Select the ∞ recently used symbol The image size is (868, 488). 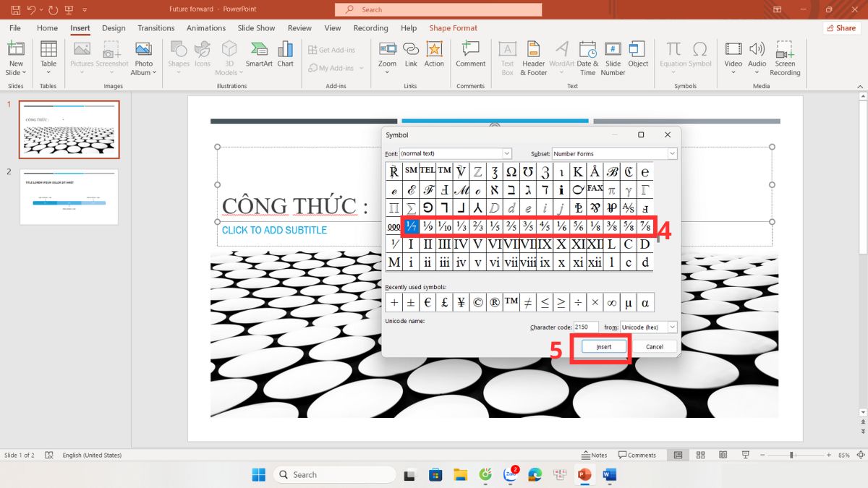[x=612, y=302]
